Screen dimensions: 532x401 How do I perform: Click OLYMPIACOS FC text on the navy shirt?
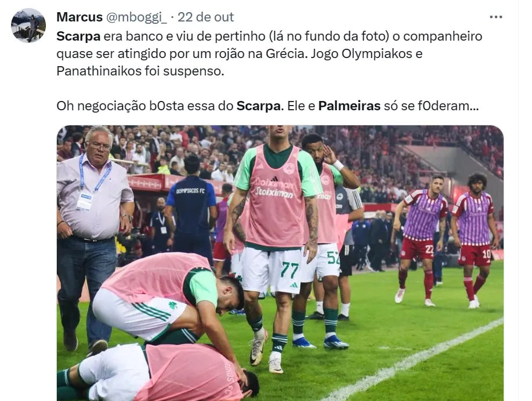pos(190,191)
